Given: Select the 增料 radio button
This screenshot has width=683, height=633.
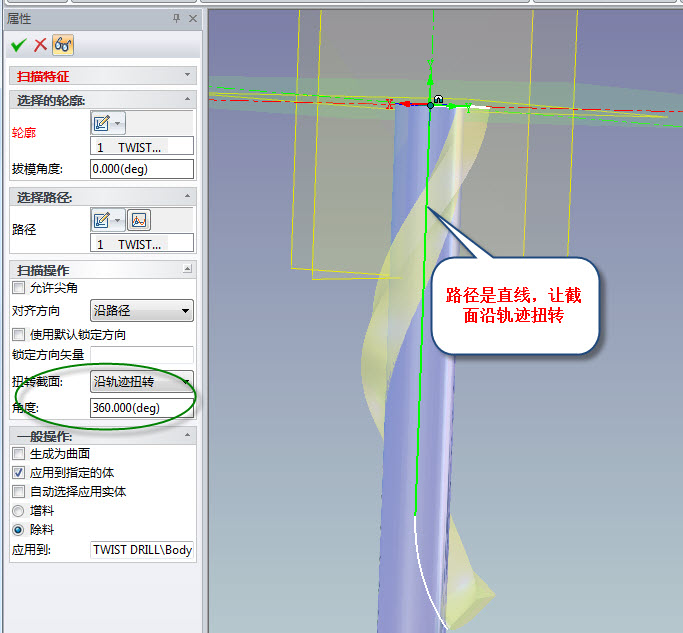Looking at the screenshot, I should [18, 511].
